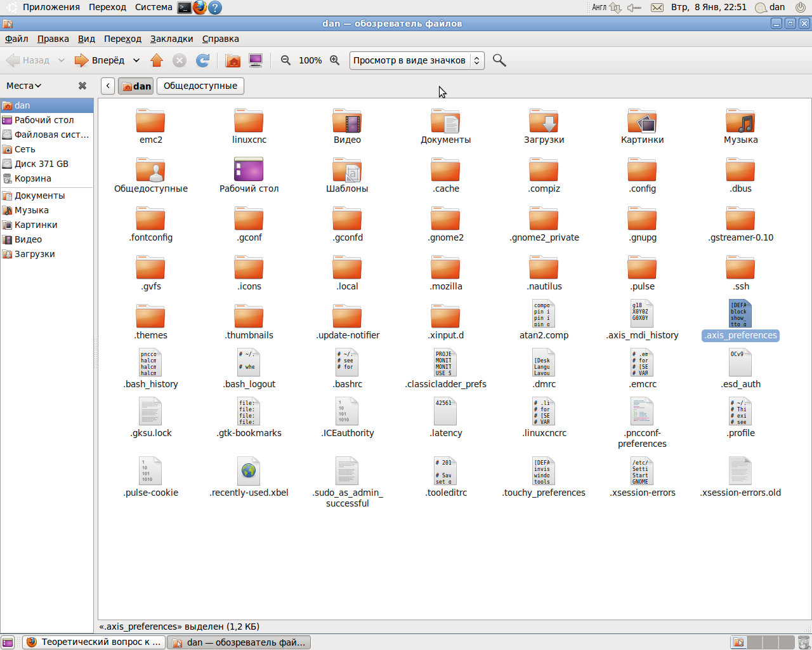The image size is (812, 650).
Task: Open Сеть in the Places sidebar
Action: pyautogui.click(x=47, y=149)
